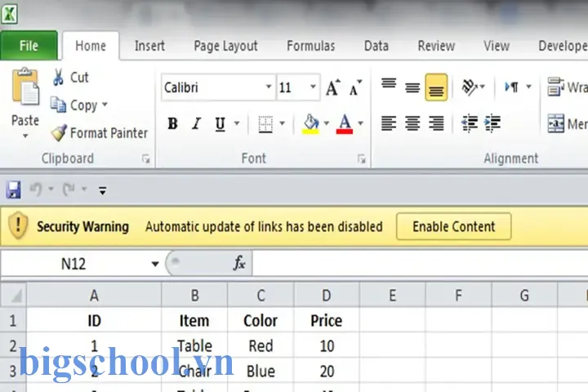Cut the selection with scissors icon
The image size is (588, 392).
tap(58, 78)
